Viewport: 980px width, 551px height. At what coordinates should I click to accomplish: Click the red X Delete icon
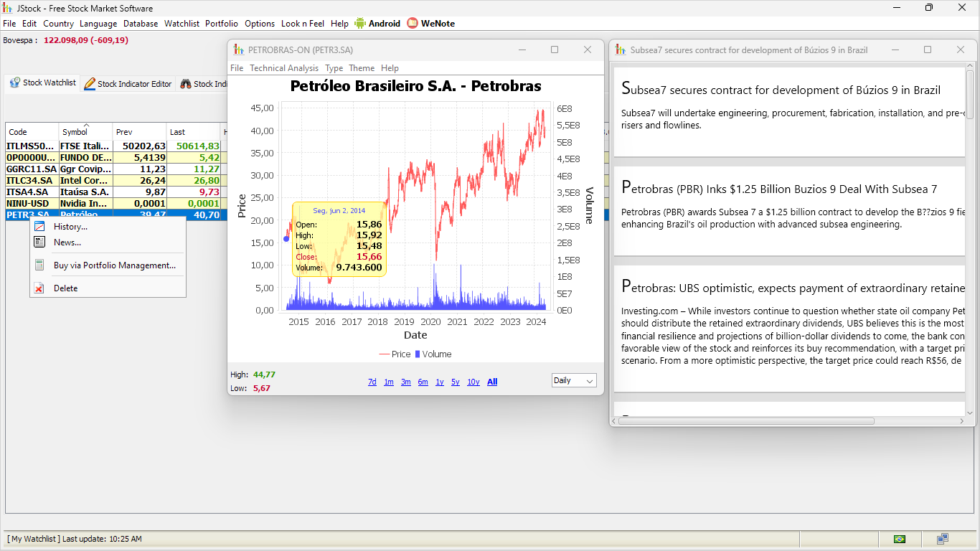click(x=39, y=288)
